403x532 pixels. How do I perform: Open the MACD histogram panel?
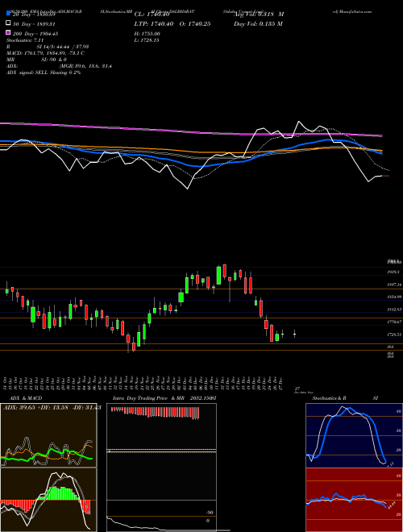[48, 500]
